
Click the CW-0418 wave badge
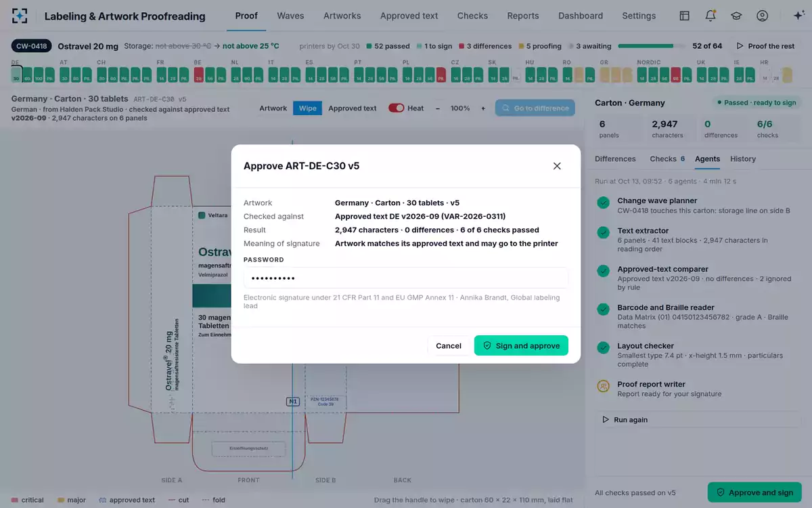32,46
